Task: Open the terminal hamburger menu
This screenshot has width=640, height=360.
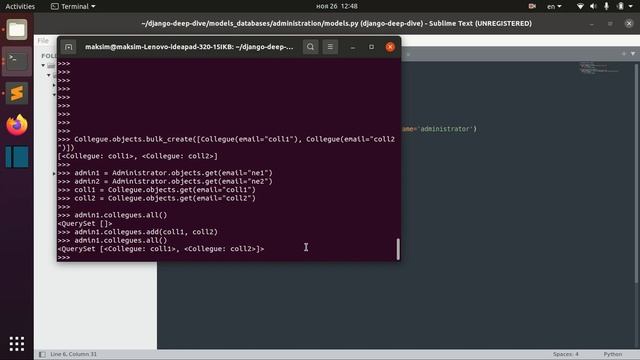Action: pyautogui.click(x=330, y=47)
